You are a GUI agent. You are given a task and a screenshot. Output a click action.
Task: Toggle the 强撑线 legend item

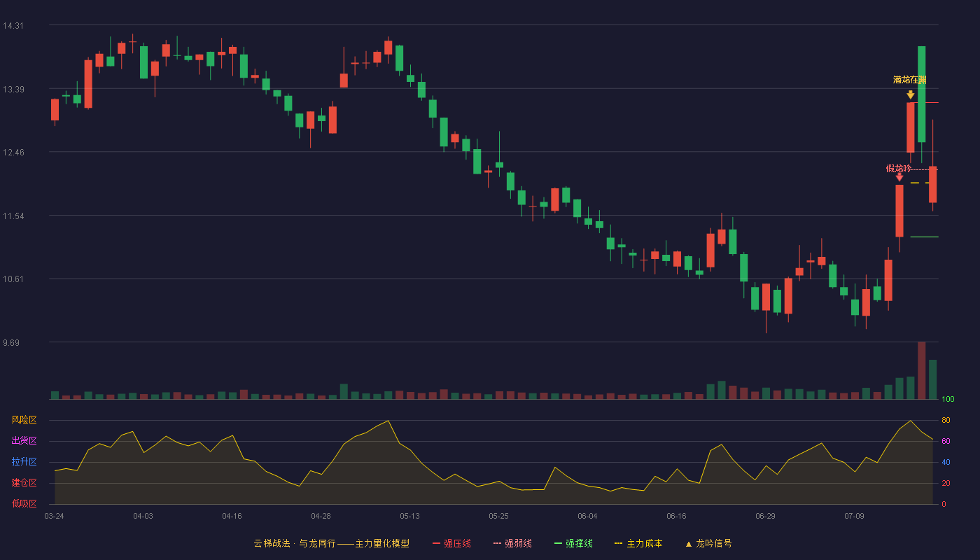pos(573,543)
